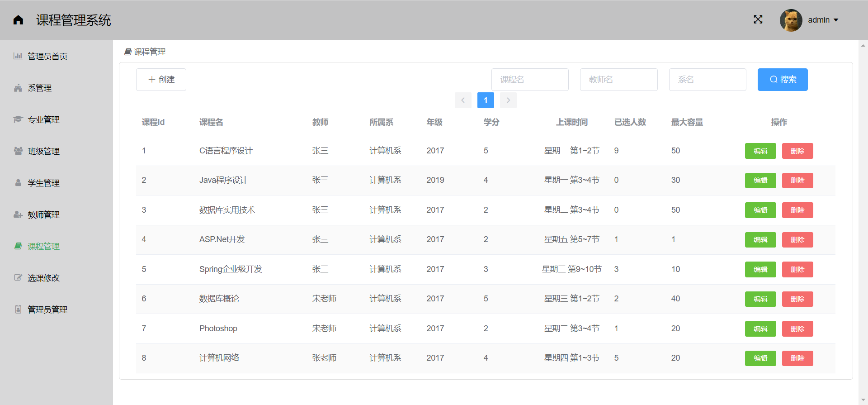Click 星期三 第9~10节 time cell
868x405 pixels.
571,269
